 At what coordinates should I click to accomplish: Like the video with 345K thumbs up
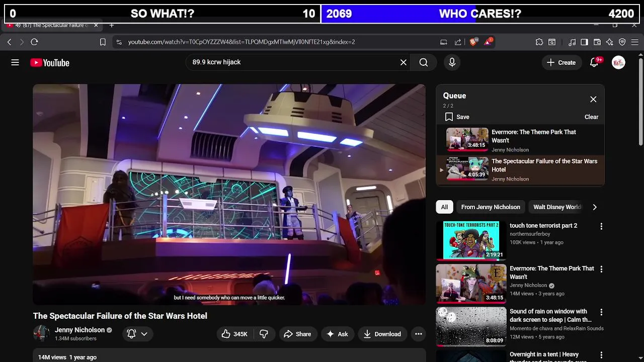click(234, 334)
